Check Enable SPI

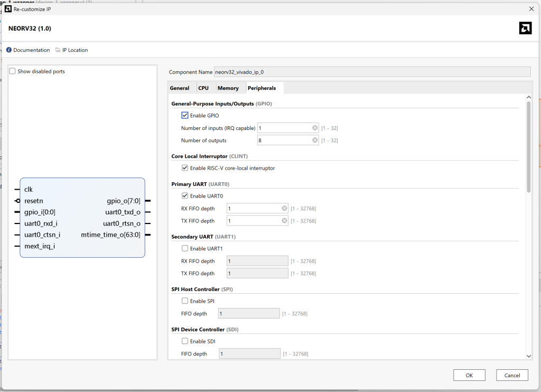point(185,301)
